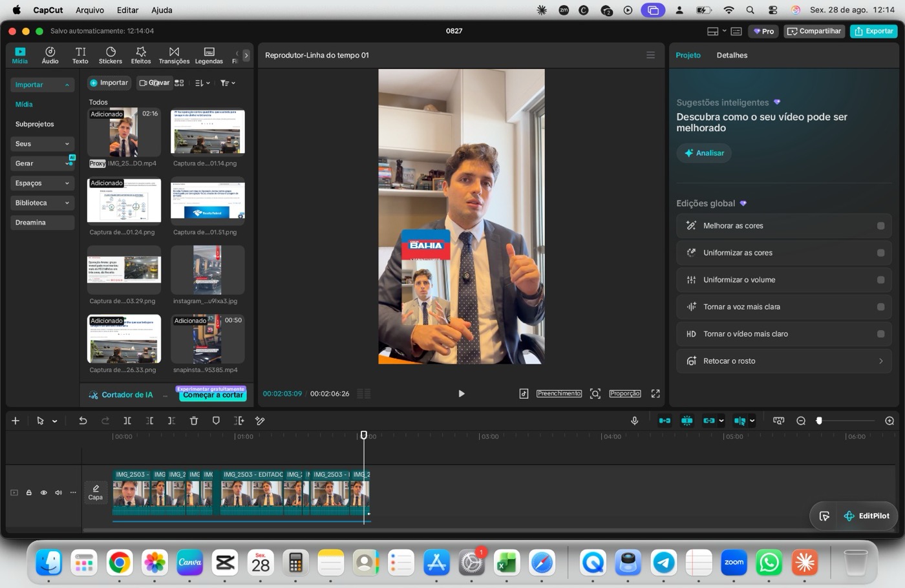Open the Stickers panel
The width and height of the screenshot is (905, 588).
tap(111, 55)
